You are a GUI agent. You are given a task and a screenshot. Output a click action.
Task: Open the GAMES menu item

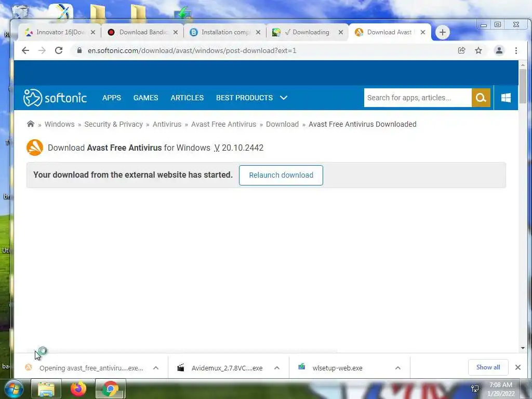[145, 98]
